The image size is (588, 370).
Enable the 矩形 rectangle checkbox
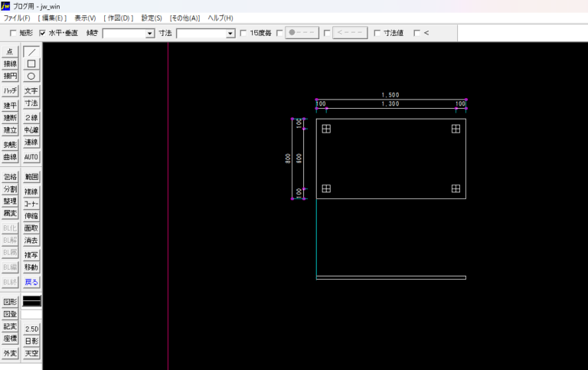coord(13,33)
